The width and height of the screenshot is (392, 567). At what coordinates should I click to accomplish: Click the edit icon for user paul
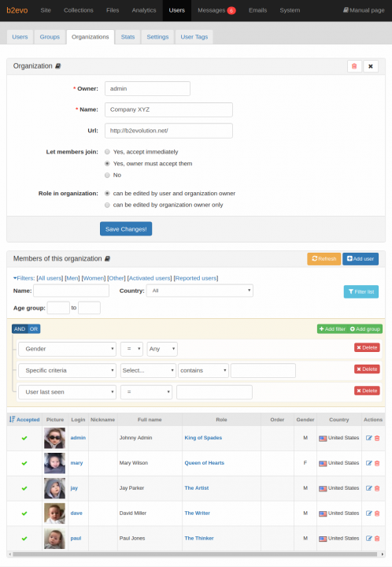point(368,539)
